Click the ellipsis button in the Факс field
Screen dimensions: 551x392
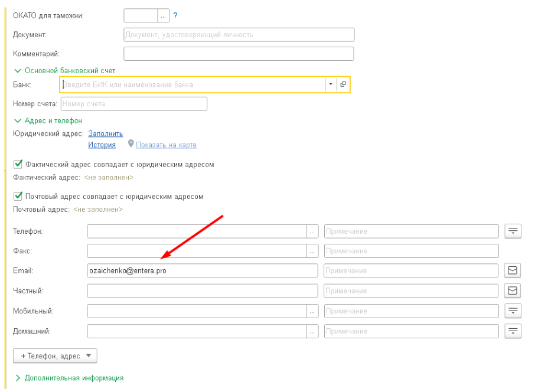point(312,251)
